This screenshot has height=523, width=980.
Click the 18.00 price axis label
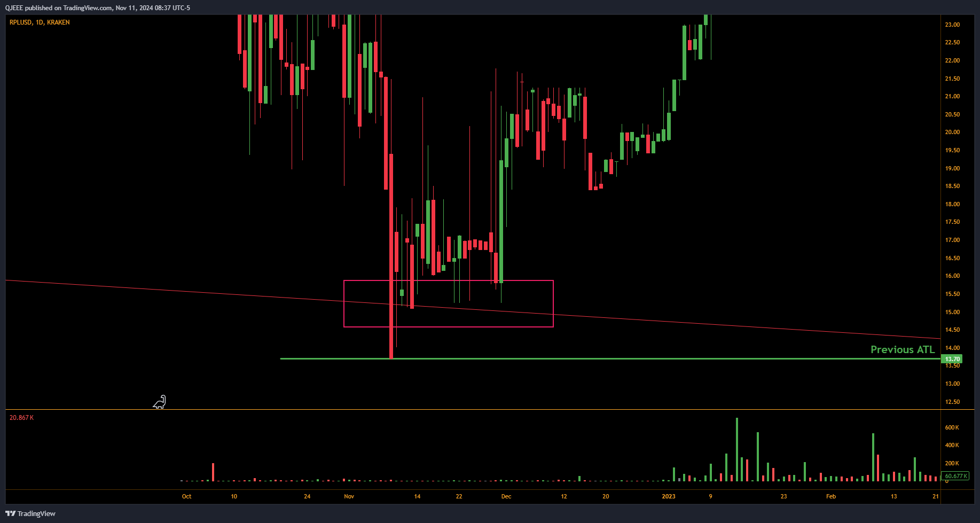(x=952, y=204)
